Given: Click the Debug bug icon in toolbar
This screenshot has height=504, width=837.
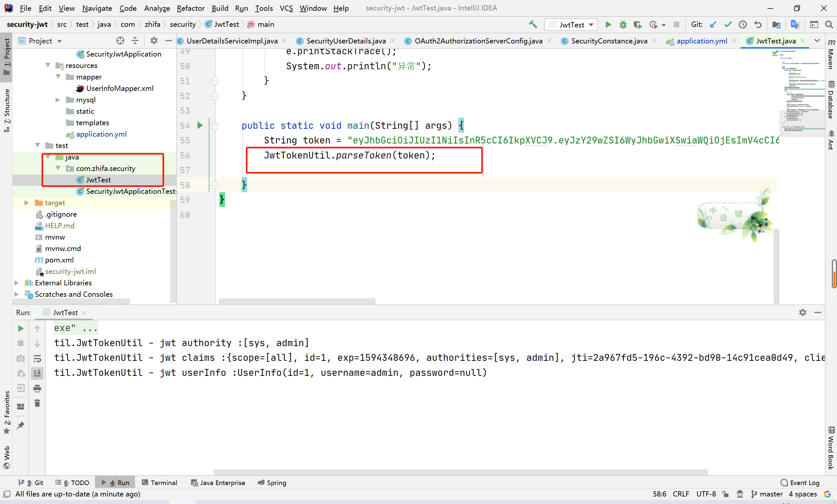Looking at the screenshot, I should point(623,25).
